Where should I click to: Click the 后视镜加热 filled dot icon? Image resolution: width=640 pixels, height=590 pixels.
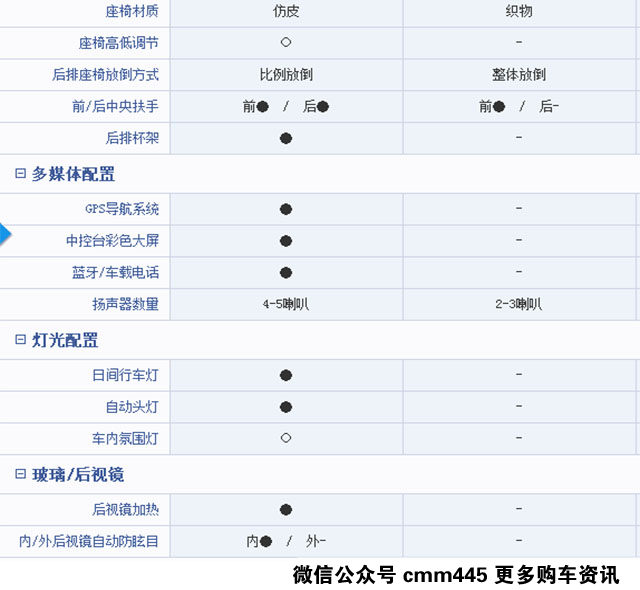point(286,510)
